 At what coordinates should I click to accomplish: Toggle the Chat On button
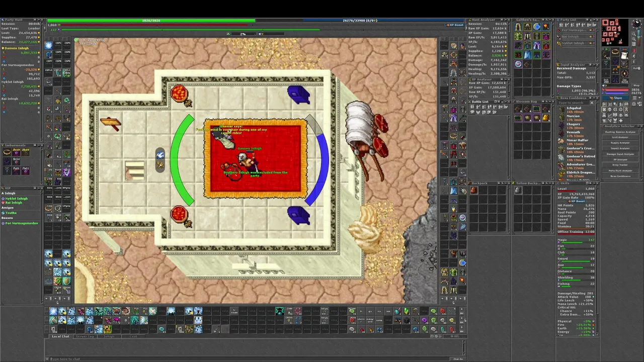pyautogui.click(x=458, y=359)
